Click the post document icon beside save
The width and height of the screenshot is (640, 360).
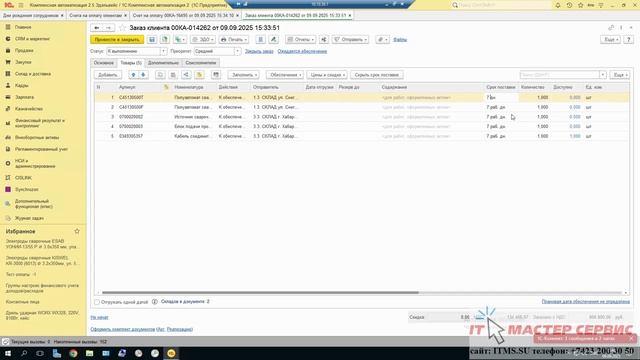(x=164, y=40)
